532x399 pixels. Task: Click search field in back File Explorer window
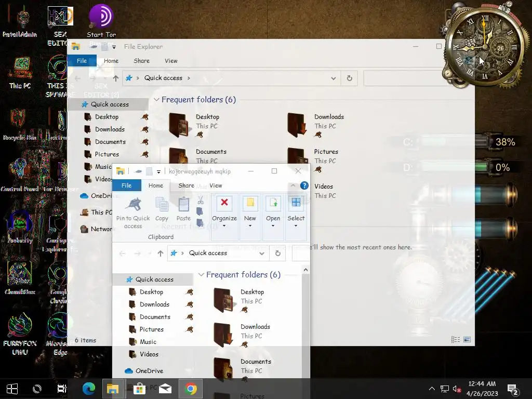click(x=403, y=78)
